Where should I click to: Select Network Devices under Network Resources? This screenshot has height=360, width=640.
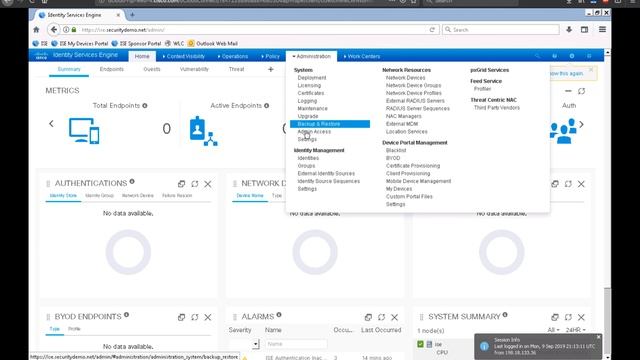405,78
